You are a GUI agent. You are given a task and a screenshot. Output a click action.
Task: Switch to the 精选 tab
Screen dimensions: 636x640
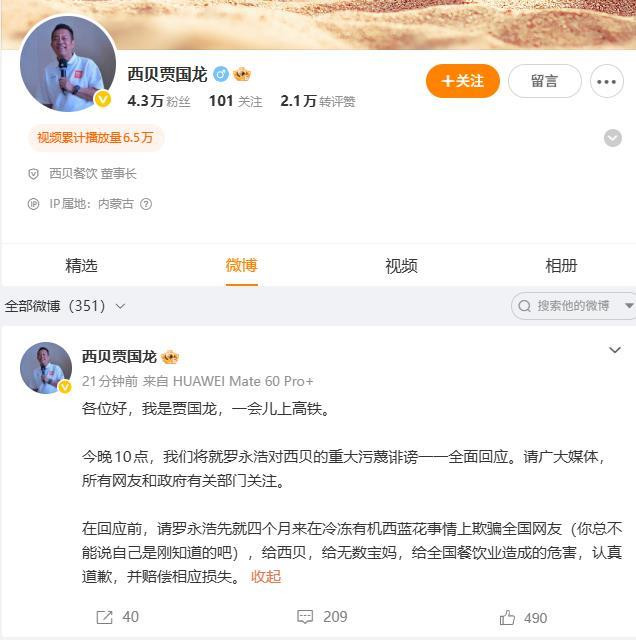pyautogui.click(x=81, y=266)
